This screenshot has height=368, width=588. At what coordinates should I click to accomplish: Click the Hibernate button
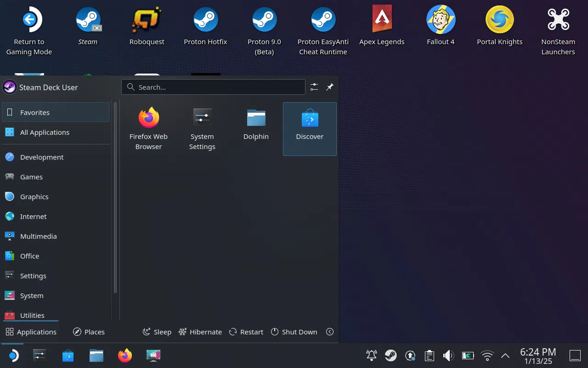point(200,332)
